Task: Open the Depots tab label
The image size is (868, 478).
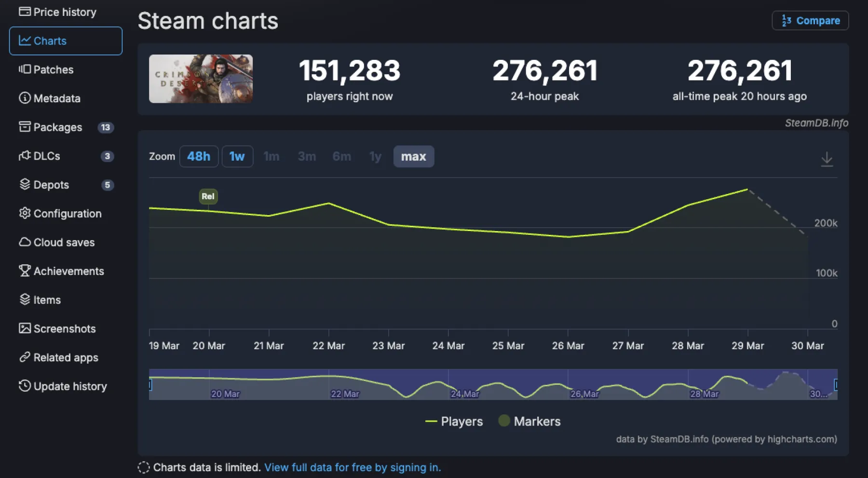Action: click(51, 185)
